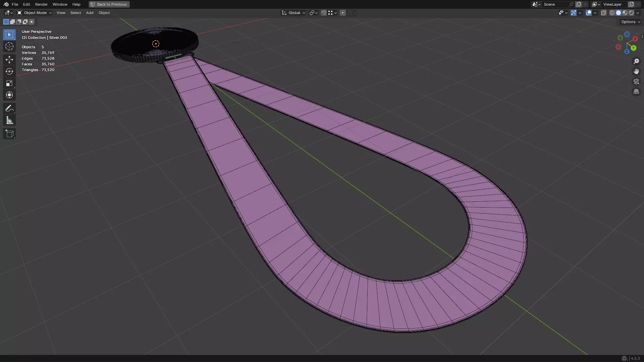Click the camera view icon
This screenshot has width=644, height=362.
(x=636, y=81)
